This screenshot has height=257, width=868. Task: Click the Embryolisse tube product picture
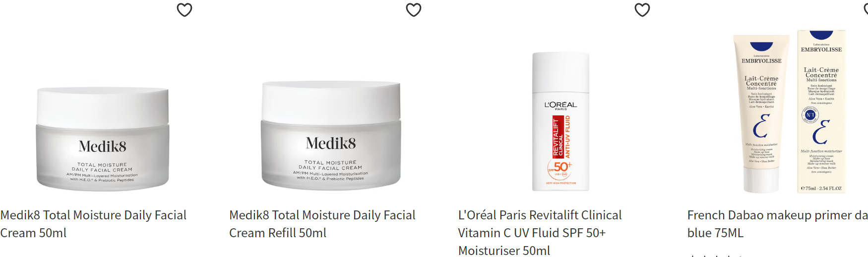[x=761, y=113]
